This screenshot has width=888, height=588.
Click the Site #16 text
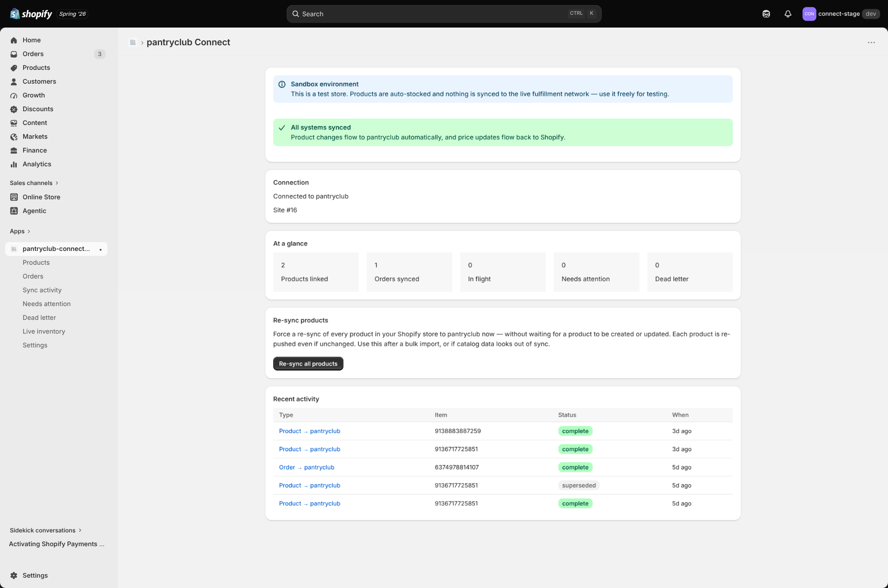pos(285,210)
